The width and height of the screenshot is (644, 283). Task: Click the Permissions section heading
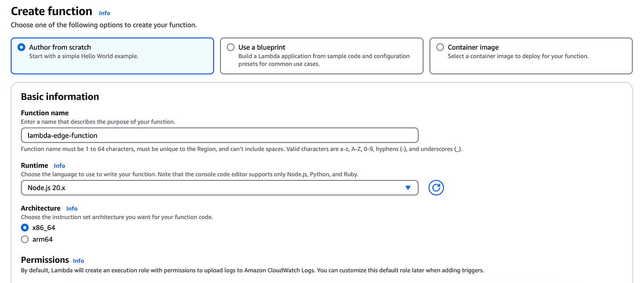45,260
